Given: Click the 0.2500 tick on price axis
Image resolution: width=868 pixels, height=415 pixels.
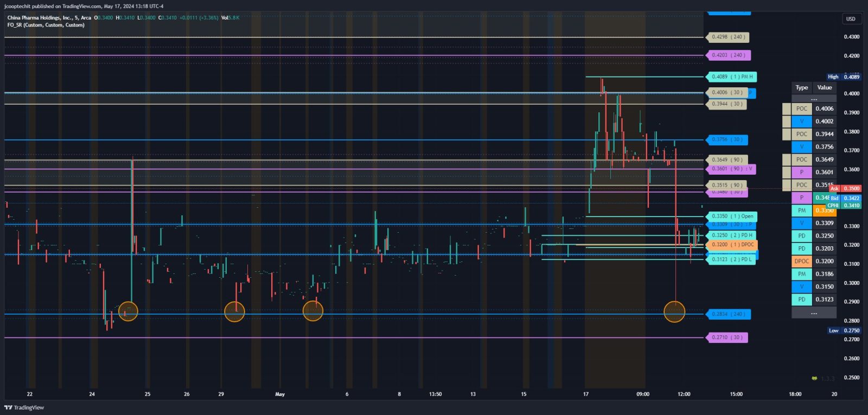Looking at the screenshot, I should (x=851, y=378).
